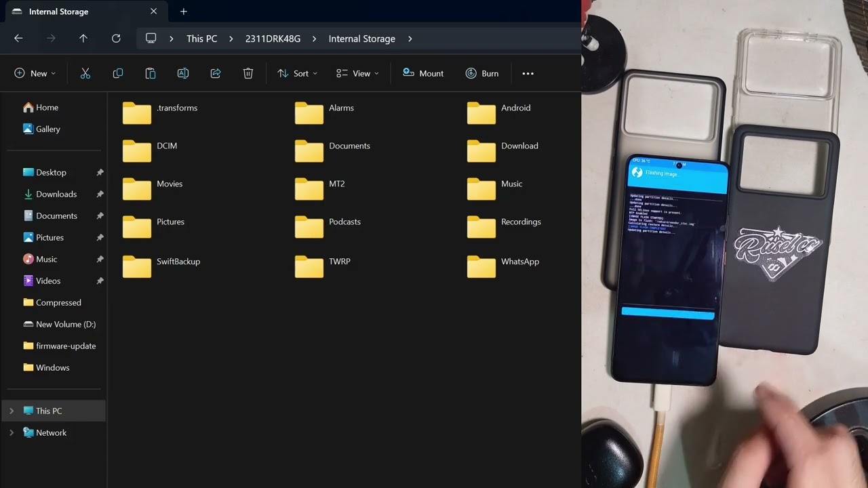Navigate up one folder level
868x488 pixels.
(83, 39)
